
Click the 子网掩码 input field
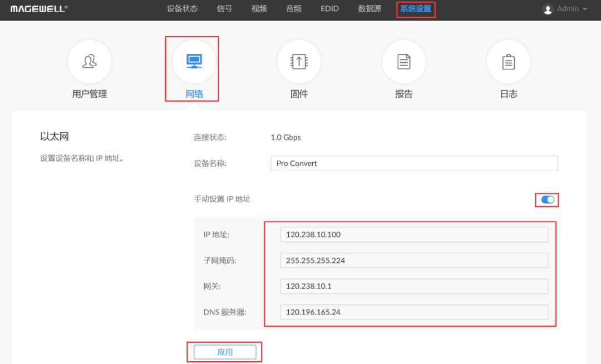click(x=413, y=260)
